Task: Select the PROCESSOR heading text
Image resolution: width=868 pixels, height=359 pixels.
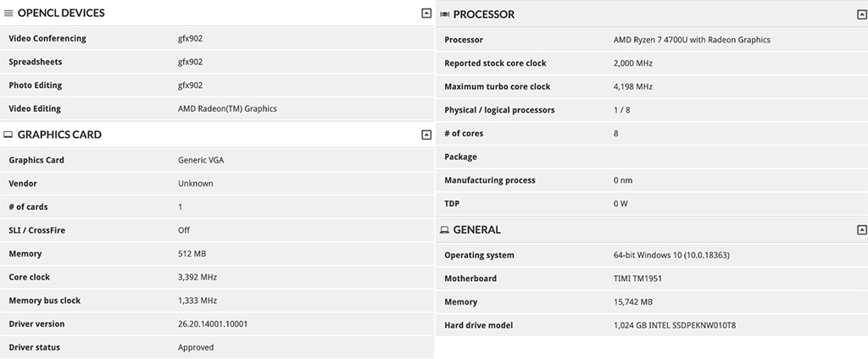Action: (484, 15)
